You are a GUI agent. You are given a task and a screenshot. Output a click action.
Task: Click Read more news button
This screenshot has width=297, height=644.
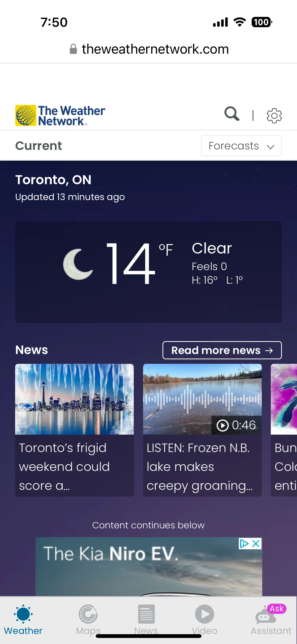[x=222, y=350]
